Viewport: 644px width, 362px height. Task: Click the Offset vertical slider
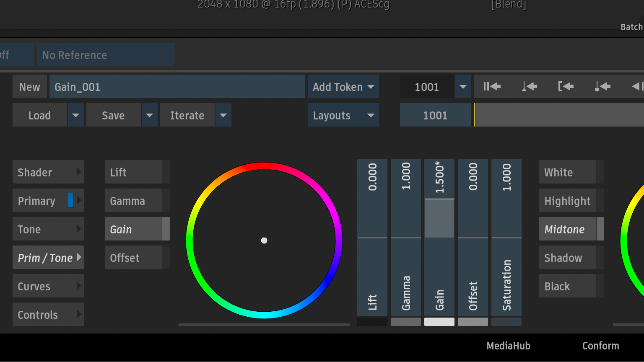click(x=473, y=237)
